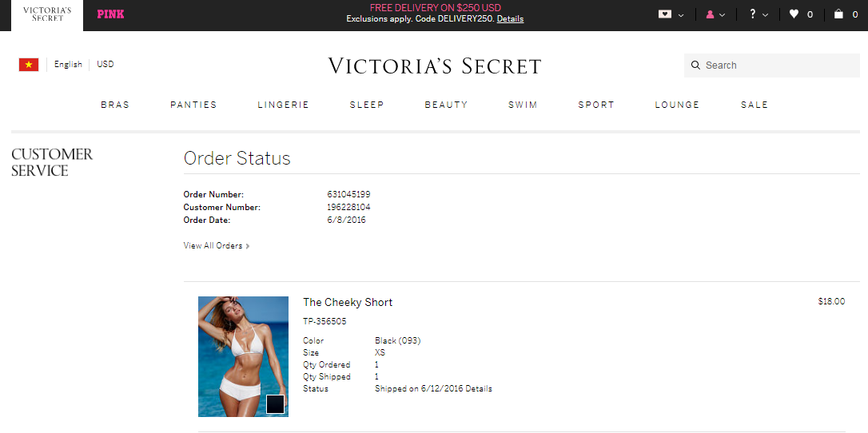Click the account profile icon
Screen dimensions: 868x433
(710, 15)
